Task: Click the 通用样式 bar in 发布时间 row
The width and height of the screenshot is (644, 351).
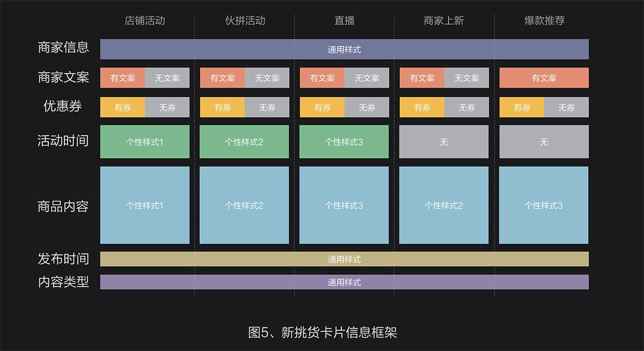Action: point(345,259)
